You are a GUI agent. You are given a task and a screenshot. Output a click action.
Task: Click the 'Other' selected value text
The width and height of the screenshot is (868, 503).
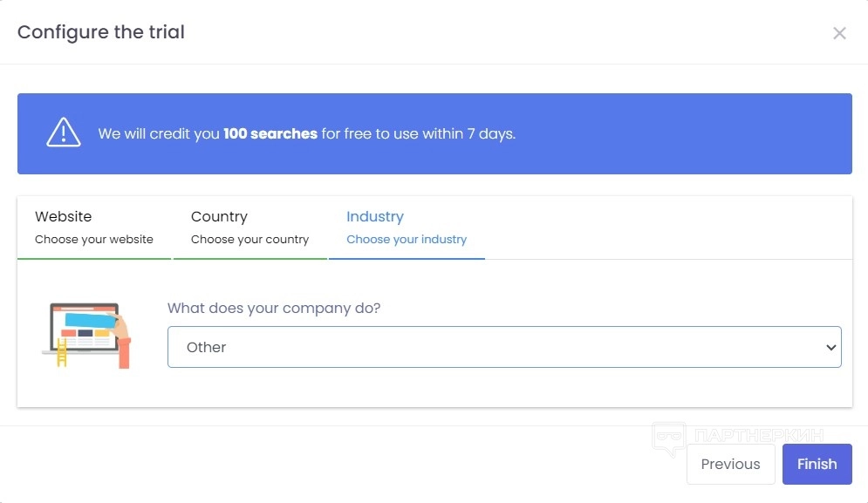click(x=207, y=347)
